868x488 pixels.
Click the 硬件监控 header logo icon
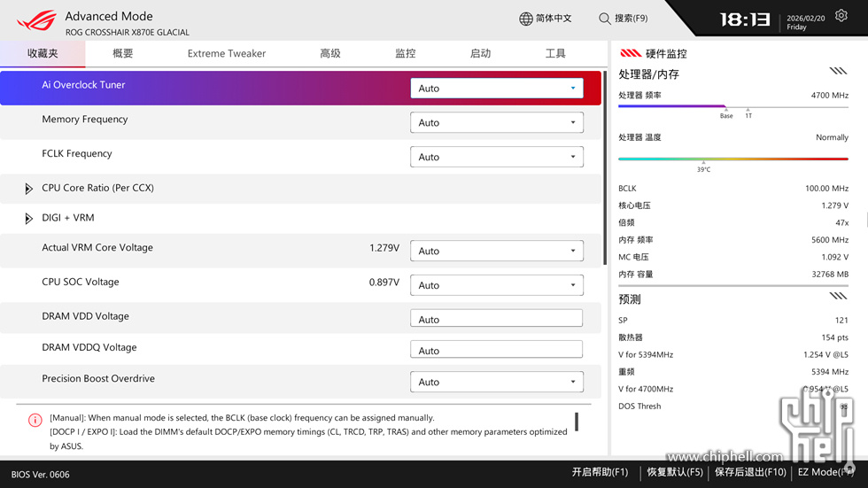pyautogui.click(x=631, y=53)
